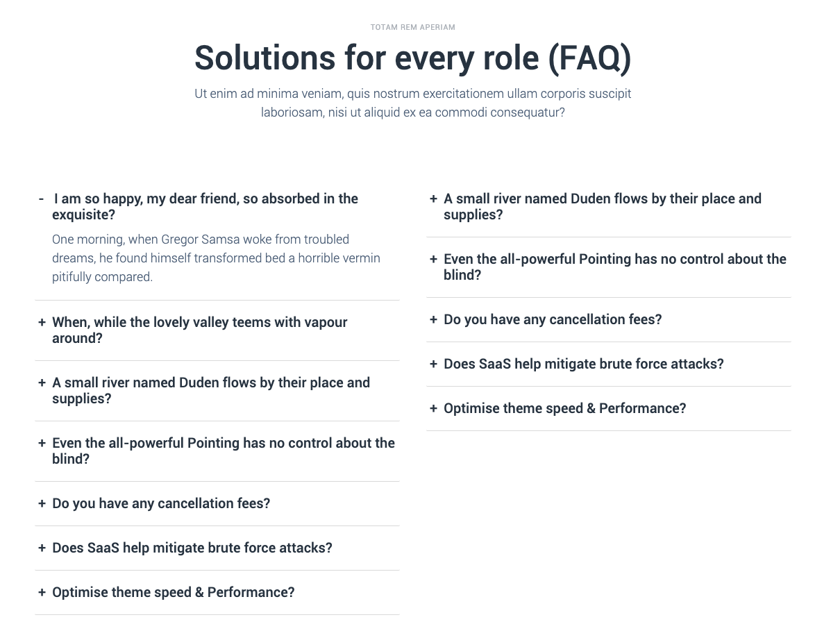Click plus icon beside left 'Even the all-powerful Pointing'
Screen dimensions: 840x631
click(x=42, y=443)
